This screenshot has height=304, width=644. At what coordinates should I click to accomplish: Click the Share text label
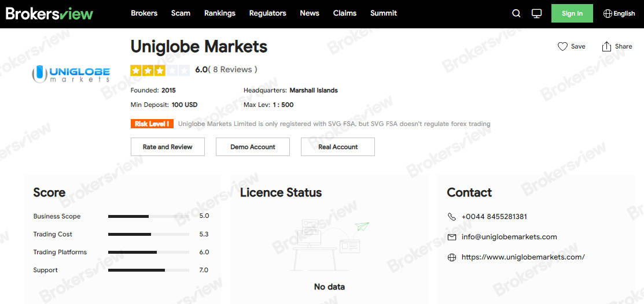pos(624,46)
